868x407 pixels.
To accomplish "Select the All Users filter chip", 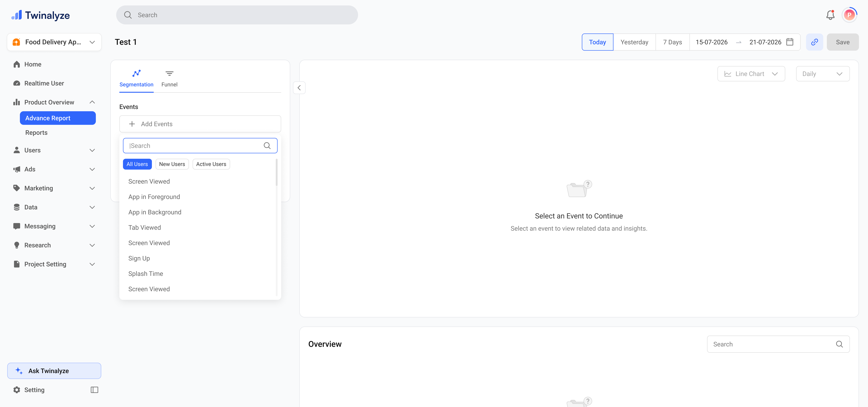I will coord(137,164).
